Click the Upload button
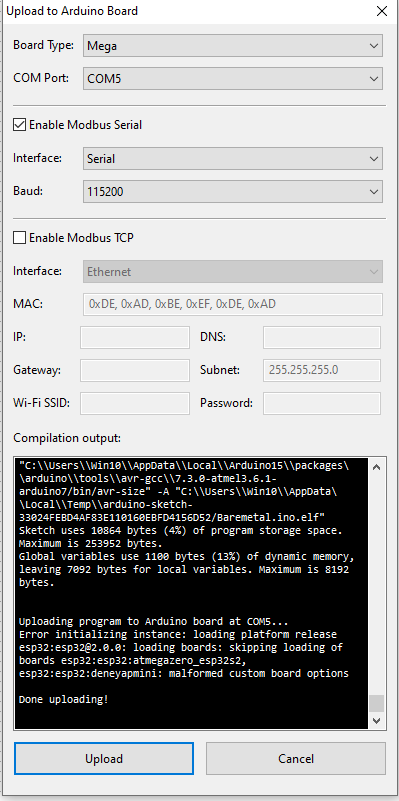Image resolution: width=399 pixels, height=801 pixels. tap(104, 759)
